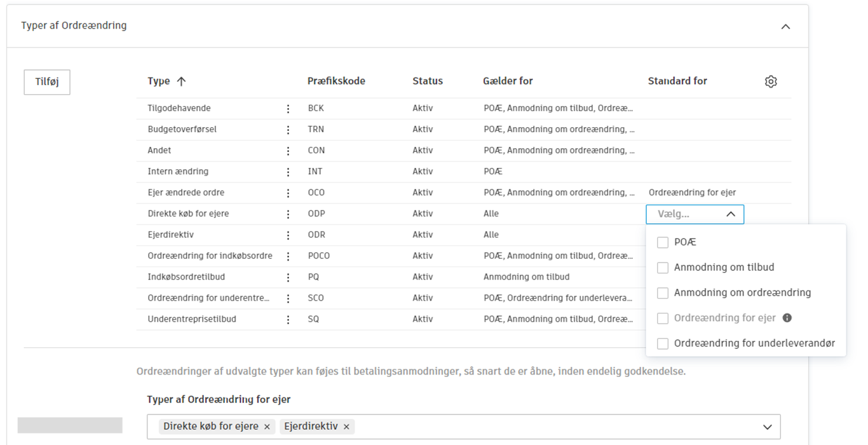Collapse the Typer af Ordreændring section
The height and width of the screenshot is (445, 868).
785,27
